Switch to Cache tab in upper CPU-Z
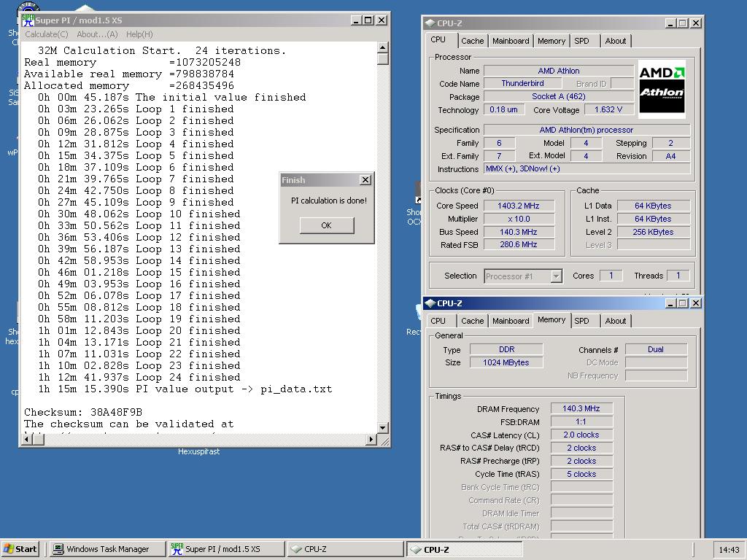The width and height of the screenshot is (747, 560). 472,41
